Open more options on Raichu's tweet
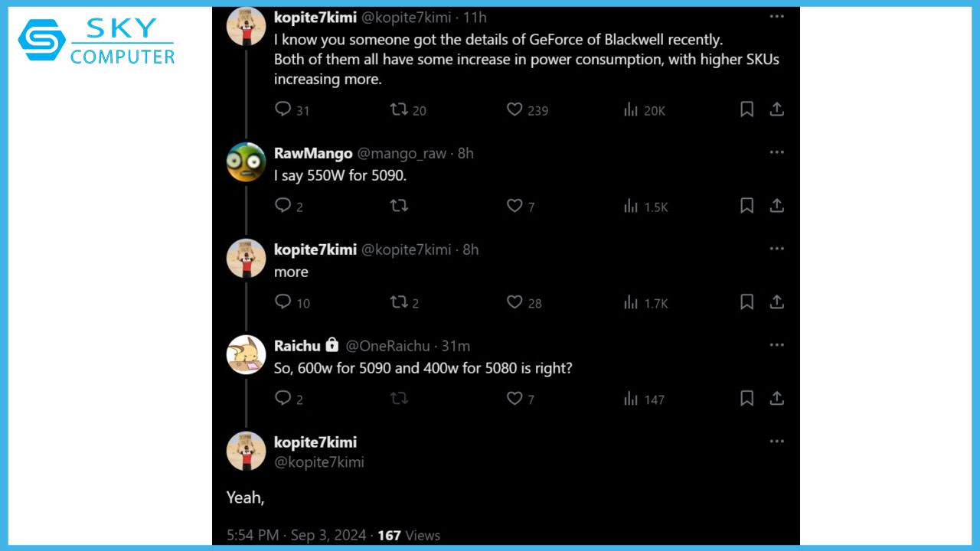980x551 pixels. click(x=776, y=345)
